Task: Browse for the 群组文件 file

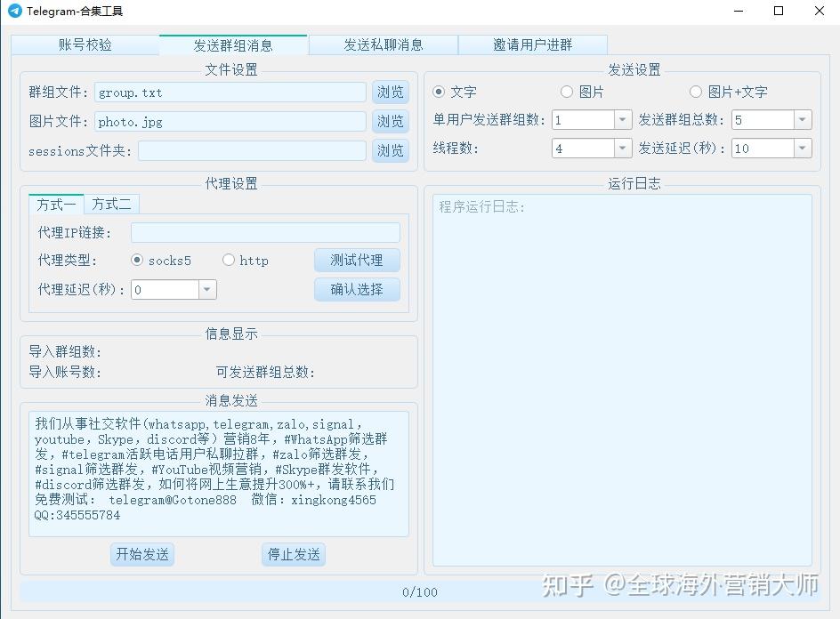Action: (x=390, y=92)
